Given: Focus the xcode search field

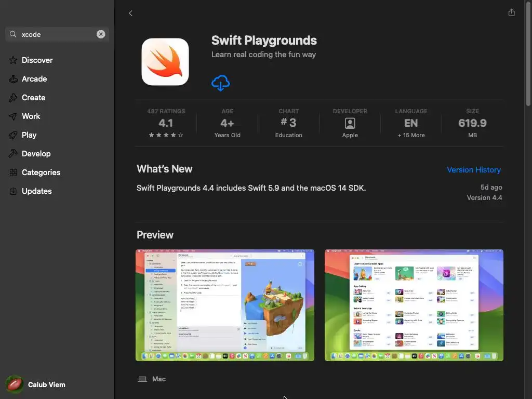Looking at the screenshot, I should [x=57, y=34].
